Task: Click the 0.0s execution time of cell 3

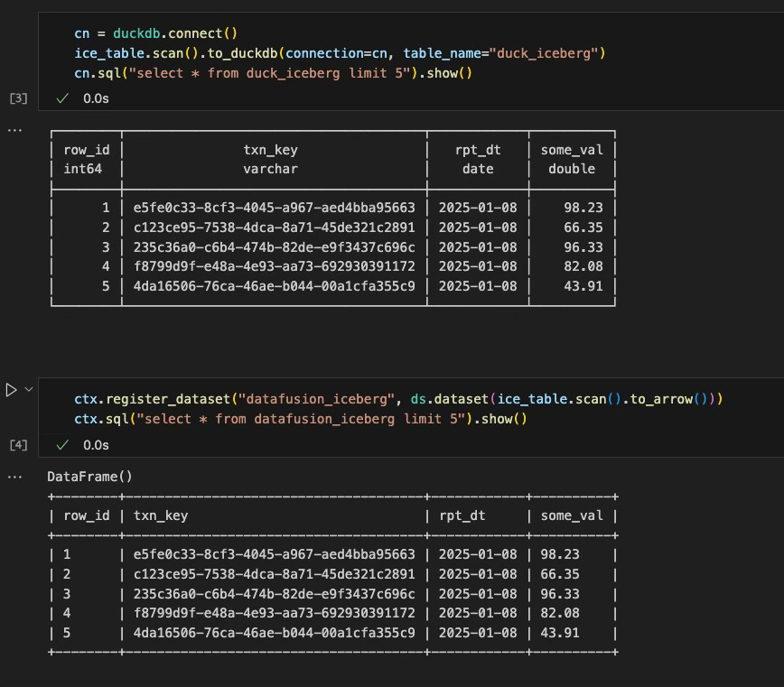Action: click(x=96, y=98)
